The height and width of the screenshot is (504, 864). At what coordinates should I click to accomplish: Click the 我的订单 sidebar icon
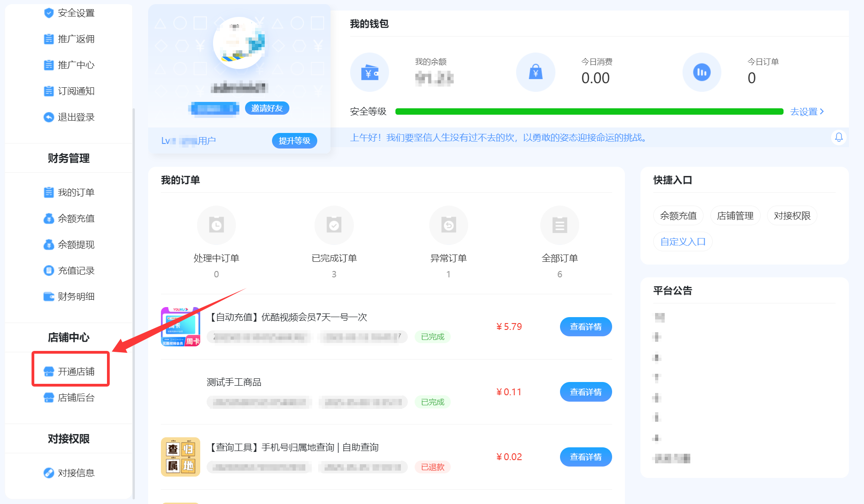click(x=49, y=192)
